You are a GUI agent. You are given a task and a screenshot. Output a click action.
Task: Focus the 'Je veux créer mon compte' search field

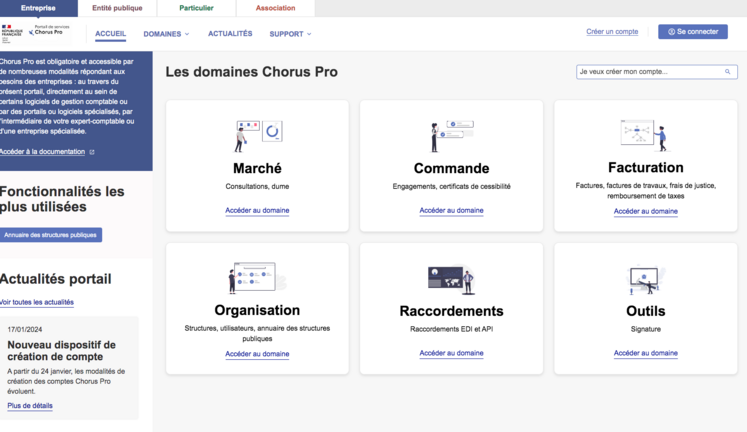click(x=648, y=72)
